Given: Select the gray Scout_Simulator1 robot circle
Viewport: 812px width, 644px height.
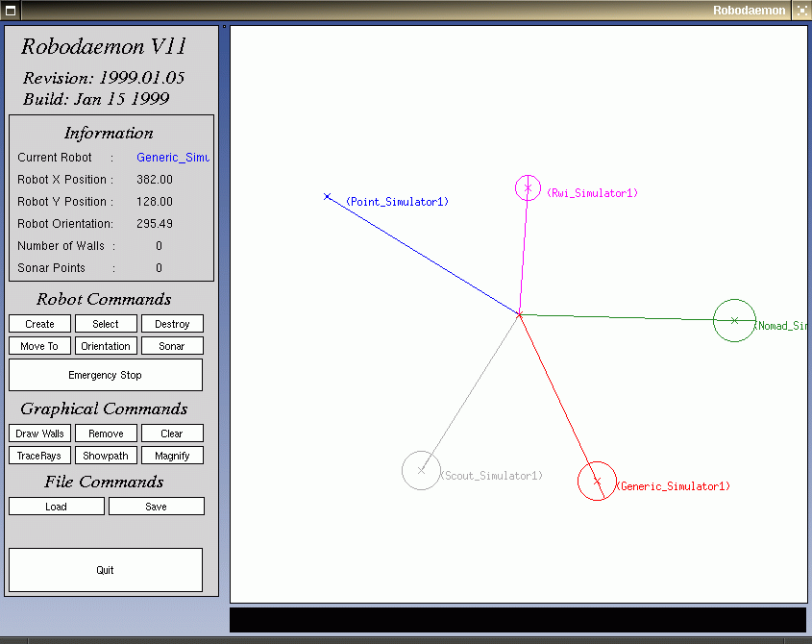Looking at the screenshot, I should [x=421, y=470].
